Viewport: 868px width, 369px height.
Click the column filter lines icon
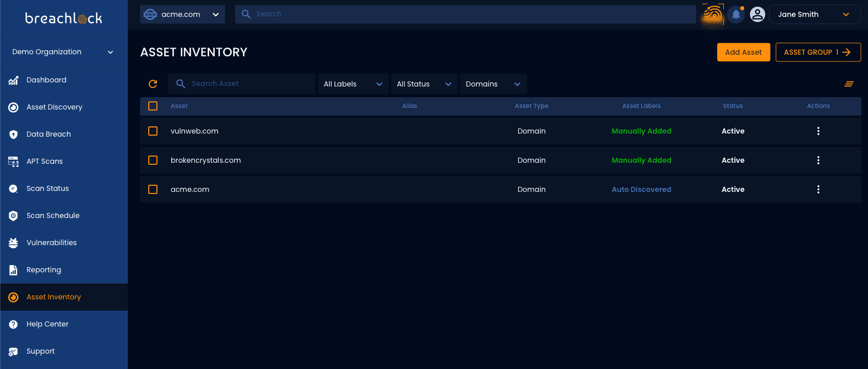(x=849, y=84)
